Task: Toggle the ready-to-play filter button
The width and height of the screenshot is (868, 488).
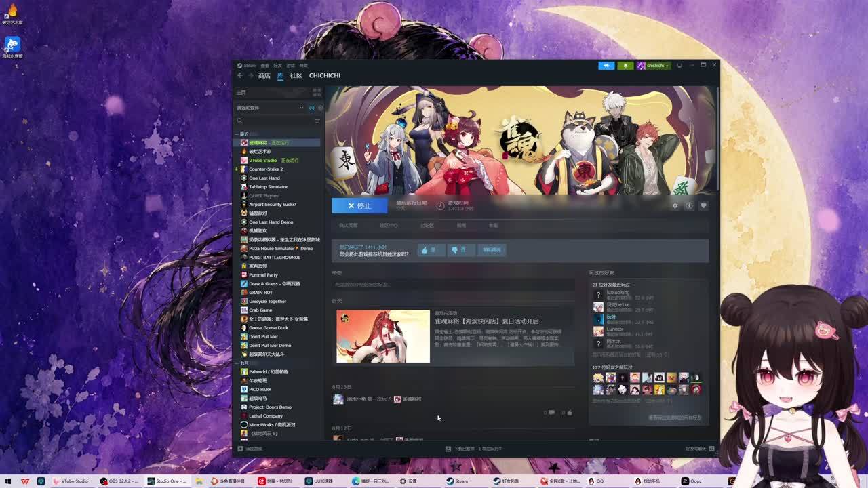Action: coord(320,108)
